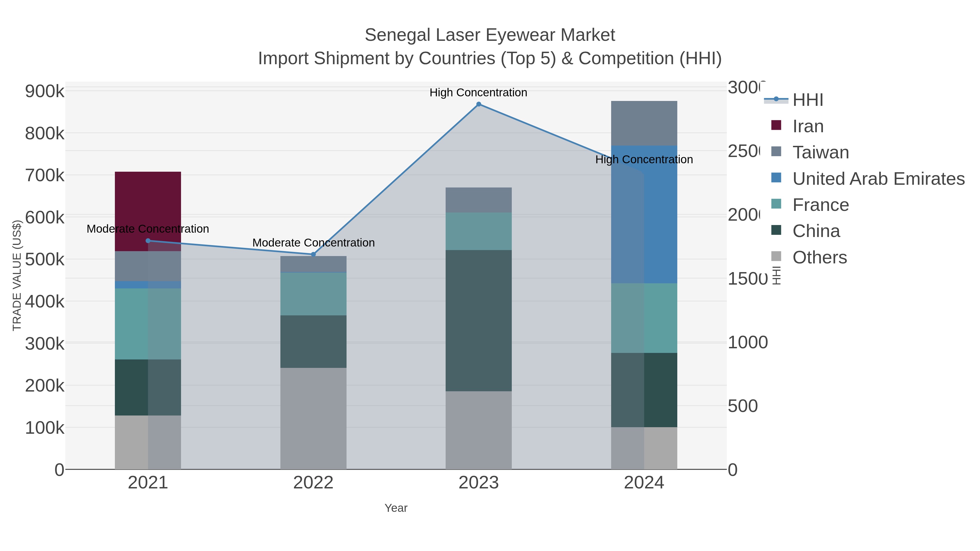Click the 'Moderate Concentration' annotation above 2022
The height and width of the screenshot is (551, 980).
314,243
